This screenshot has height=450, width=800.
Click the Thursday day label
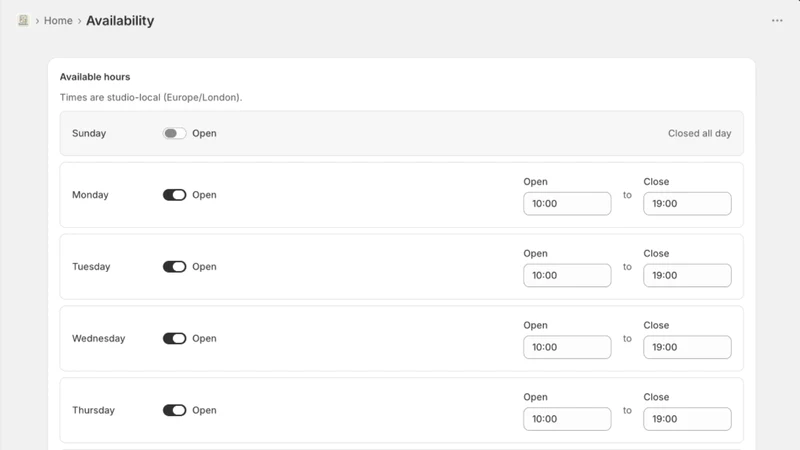(x=93, y=410)
